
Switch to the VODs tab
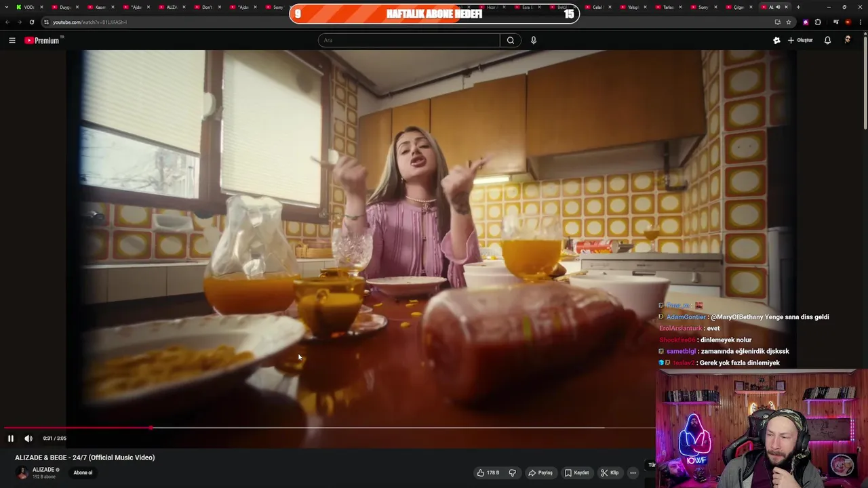(x=28, y=7)
